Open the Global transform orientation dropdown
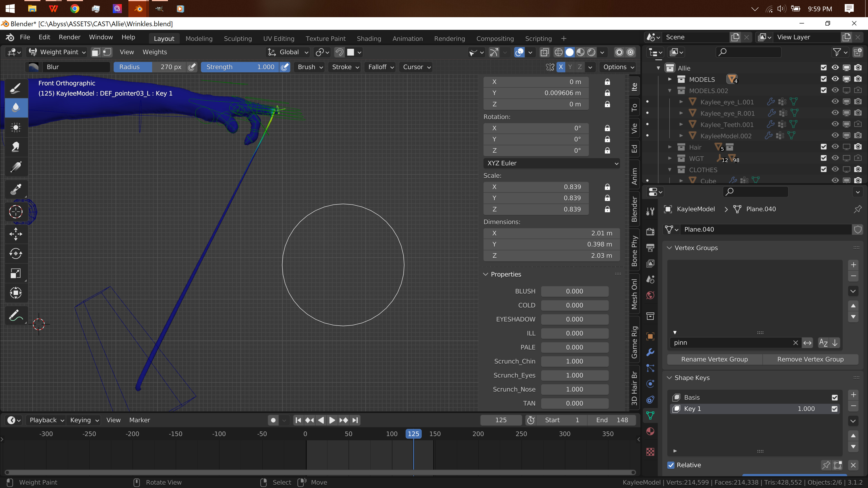Image resolution: width=868 pixels, height=488 pixels. point(288,52)
